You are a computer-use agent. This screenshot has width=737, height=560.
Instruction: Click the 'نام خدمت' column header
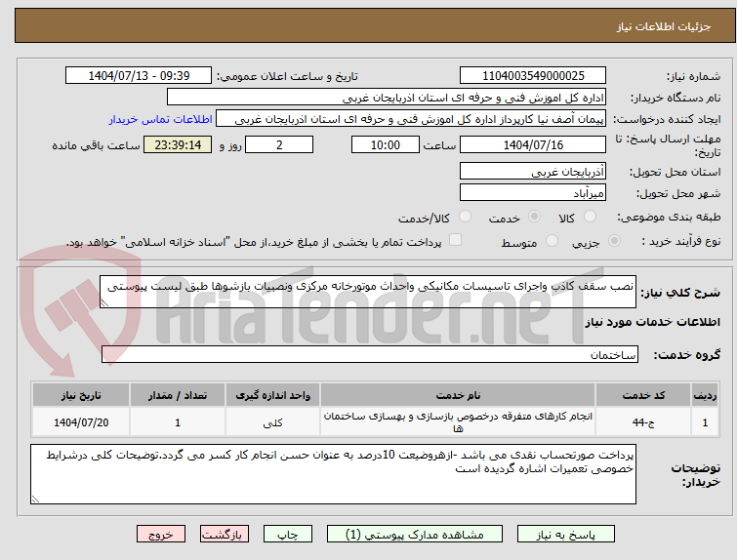[x=458, y=395]
